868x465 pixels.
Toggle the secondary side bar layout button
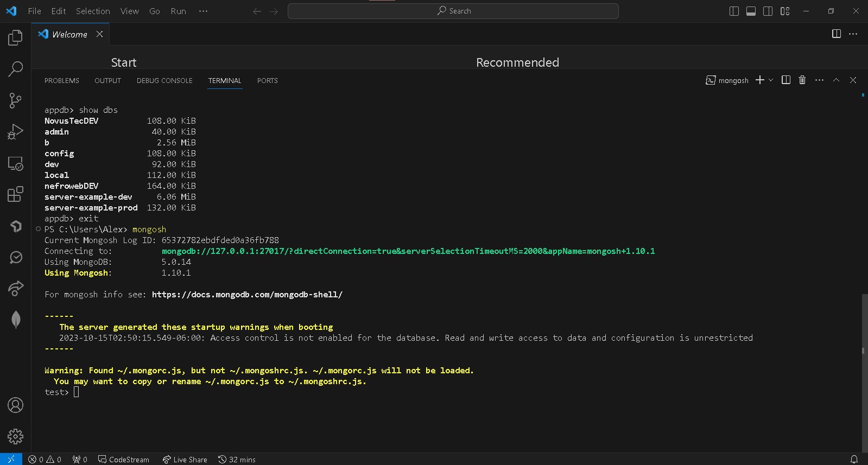pyautogui.click(x=768, y=11)
